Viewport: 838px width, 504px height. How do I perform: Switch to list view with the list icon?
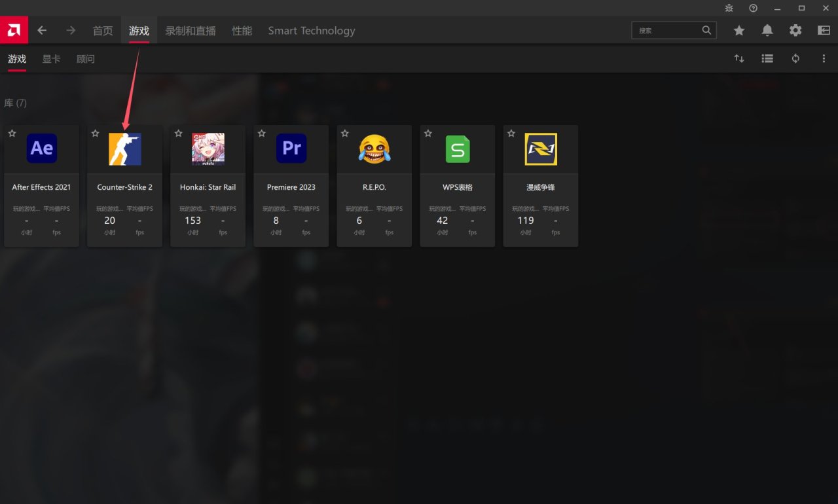[767, 58]
